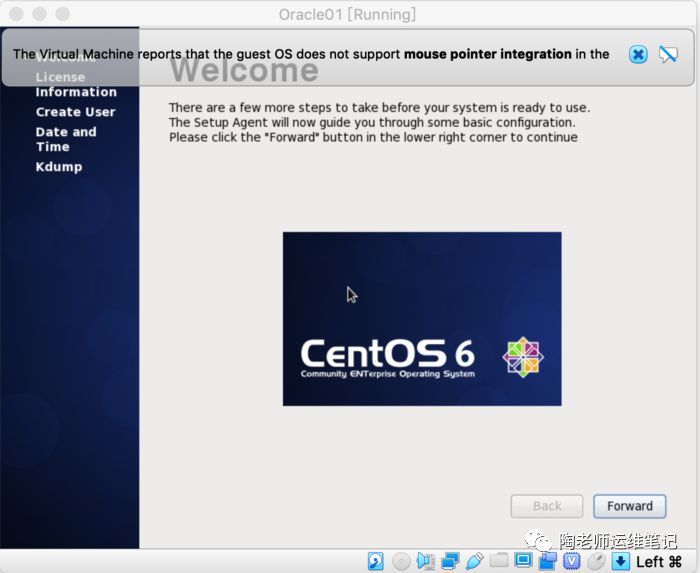Click the mouse integration status icon
This screenshot has height=573, width=700.
(596, 561)
